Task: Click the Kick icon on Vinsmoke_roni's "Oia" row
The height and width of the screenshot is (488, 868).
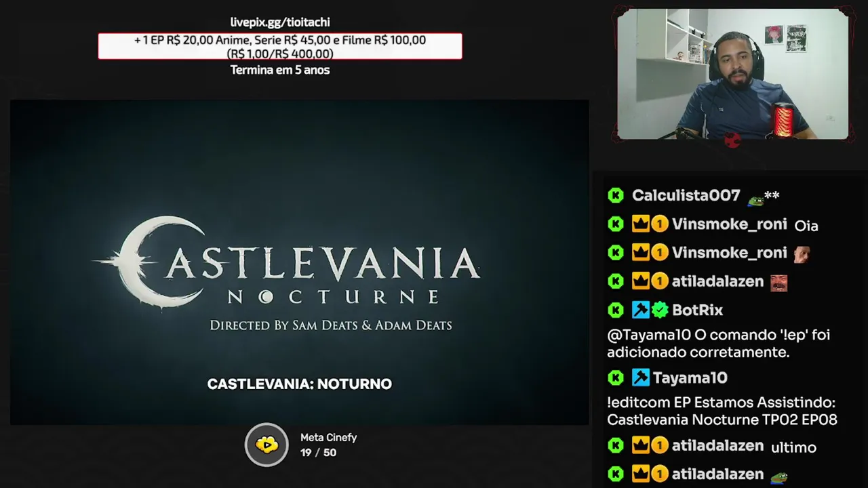Action: coord(616,224)
